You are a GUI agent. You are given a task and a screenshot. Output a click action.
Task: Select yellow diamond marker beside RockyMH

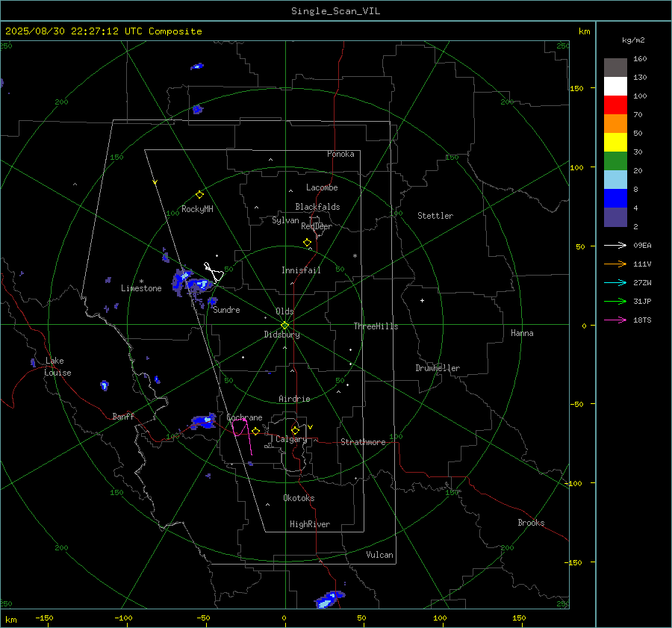pos(199,195)
